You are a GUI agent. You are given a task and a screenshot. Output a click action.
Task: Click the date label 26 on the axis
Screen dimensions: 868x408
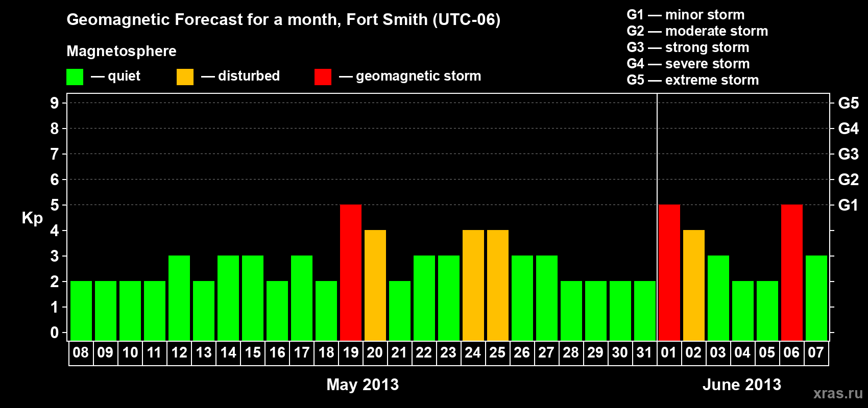pos(522,353)
